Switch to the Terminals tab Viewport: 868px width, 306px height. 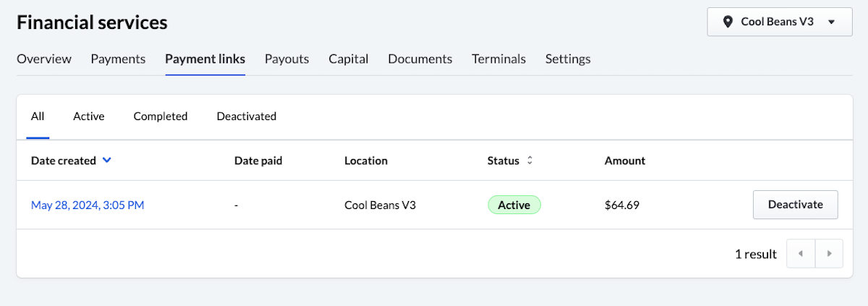[498, 59]
